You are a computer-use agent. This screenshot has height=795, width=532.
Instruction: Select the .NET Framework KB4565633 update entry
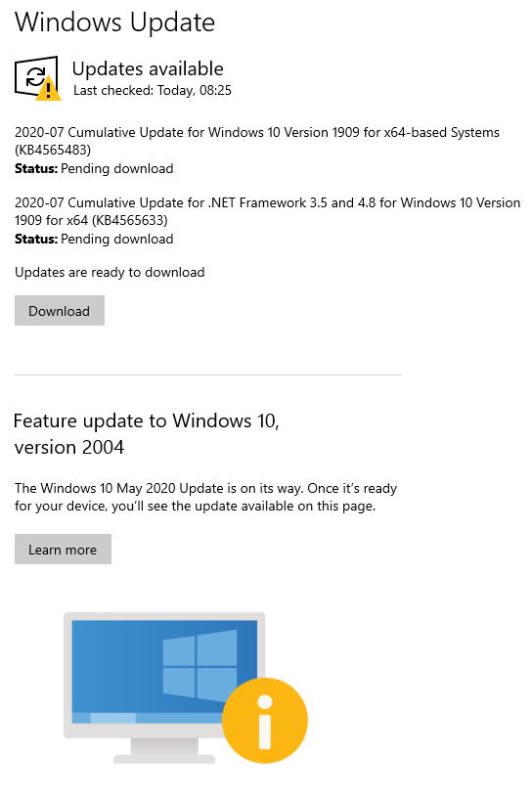267,211
